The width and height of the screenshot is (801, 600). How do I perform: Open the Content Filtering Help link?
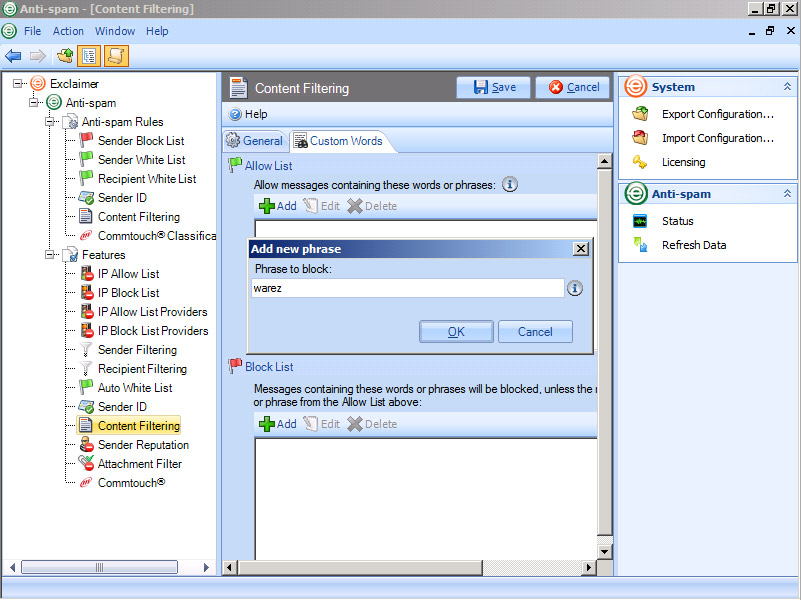coord(248,114)
